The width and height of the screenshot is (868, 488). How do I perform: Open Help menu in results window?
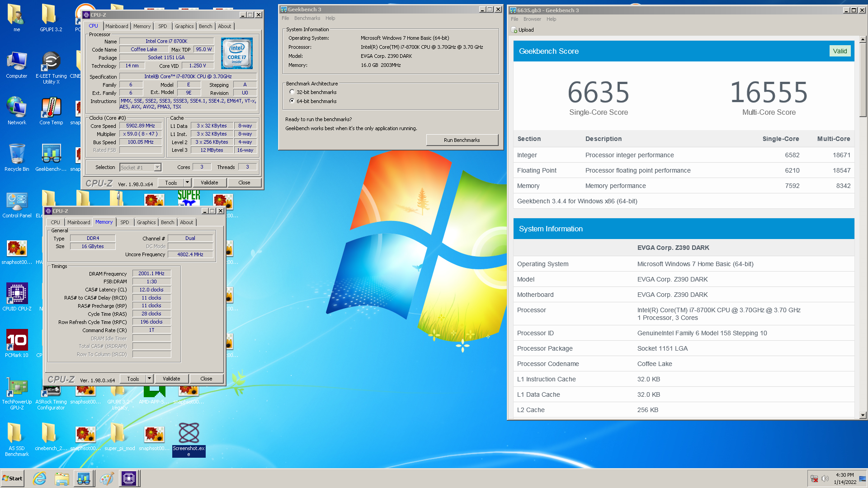[x=551, y=19]
